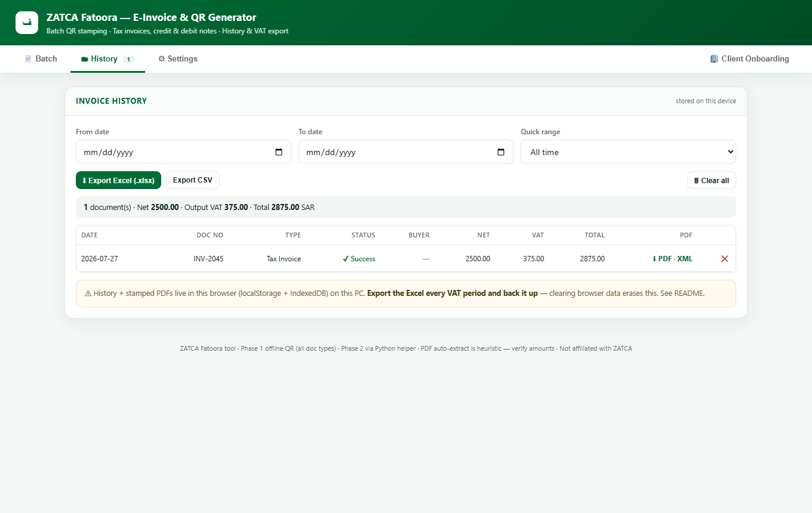The image size is (812, 513).
Task: Click the INVOICE HISTORY heading
Action: click(x=111, y=101)
